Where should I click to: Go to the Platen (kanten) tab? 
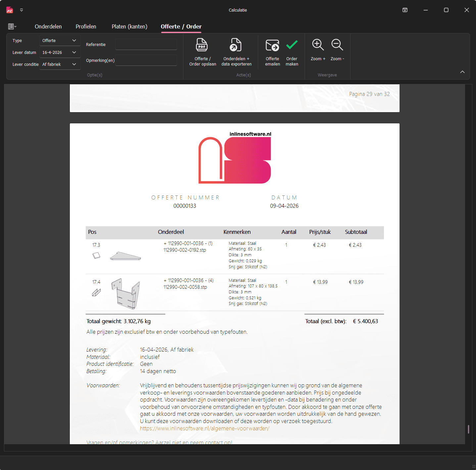(129, 26)
